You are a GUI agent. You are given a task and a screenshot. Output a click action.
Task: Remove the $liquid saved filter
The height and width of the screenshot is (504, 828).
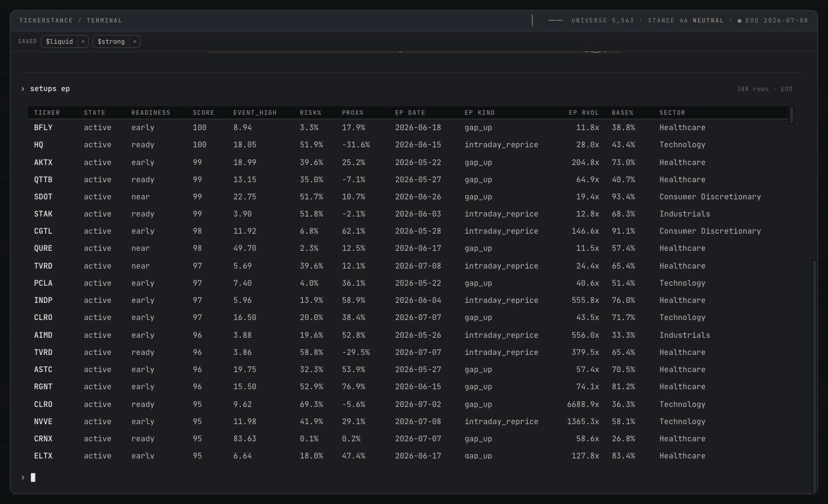(x=83, y=41)
